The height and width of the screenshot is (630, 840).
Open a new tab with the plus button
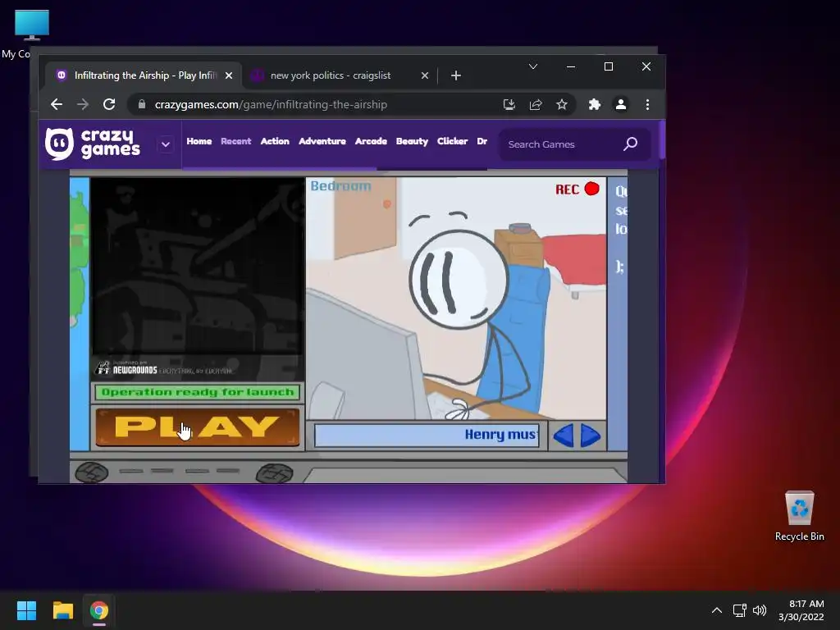[x=456, y=75]
